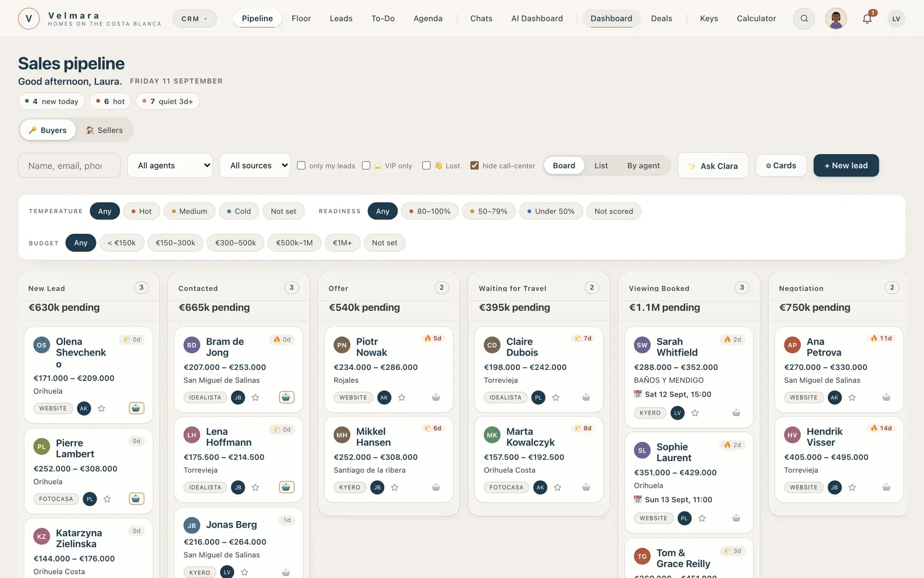The image size is (924, 578).
Task: Star Piotr Nowak's card
Action: point(401,397)
